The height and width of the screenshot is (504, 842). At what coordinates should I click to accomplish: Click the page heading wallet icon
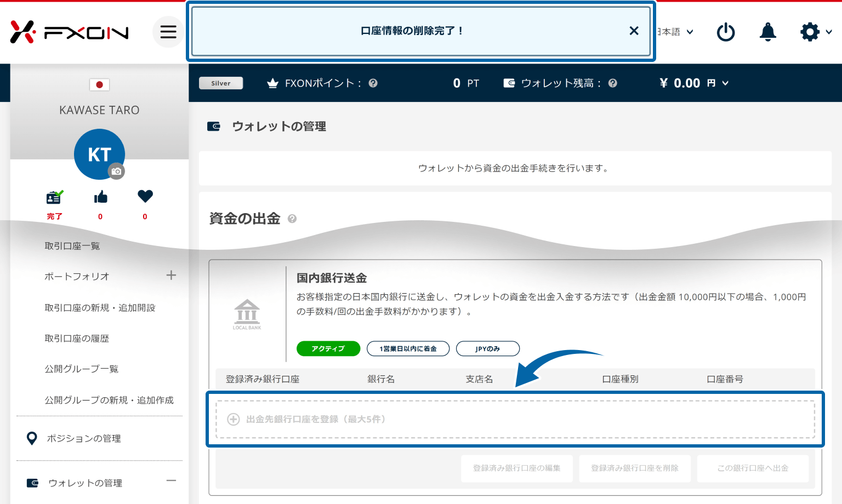pyautogui.click(x=213, y=127)
